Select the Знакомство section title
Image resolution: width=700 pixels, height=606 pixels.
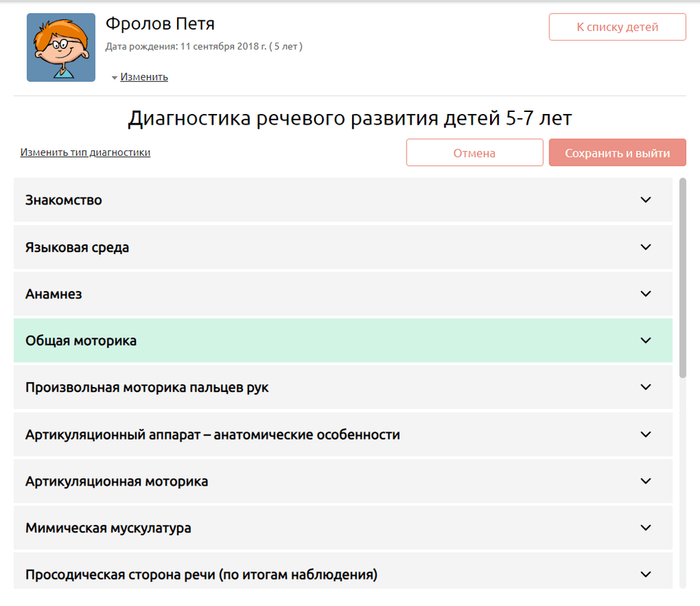click(x=64, y=200)
